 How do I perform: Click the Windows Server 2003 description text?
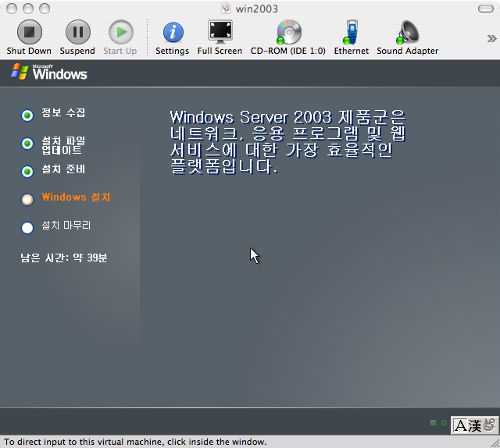tap(287, 142)
